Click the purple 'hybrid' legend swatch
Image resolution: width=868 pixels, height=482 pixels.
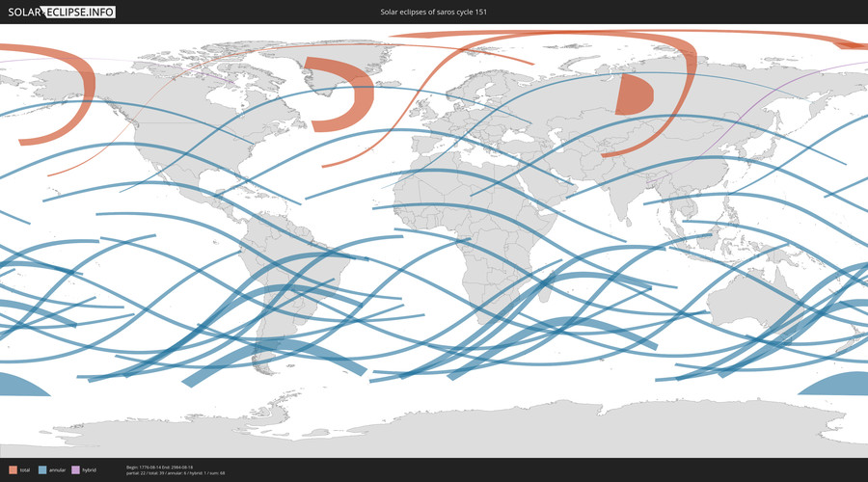click(76, 469)
